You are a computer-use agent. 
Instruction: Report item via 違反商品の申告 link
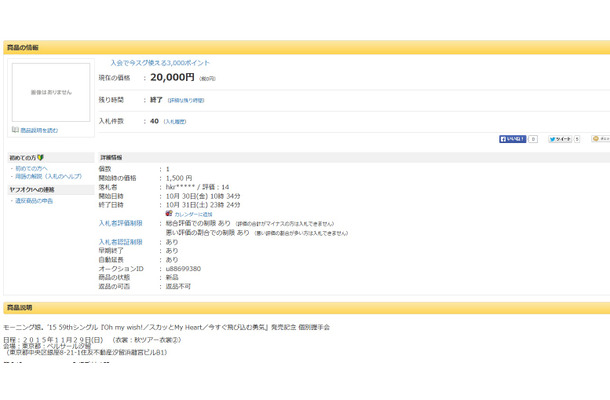tap(34, 201)
